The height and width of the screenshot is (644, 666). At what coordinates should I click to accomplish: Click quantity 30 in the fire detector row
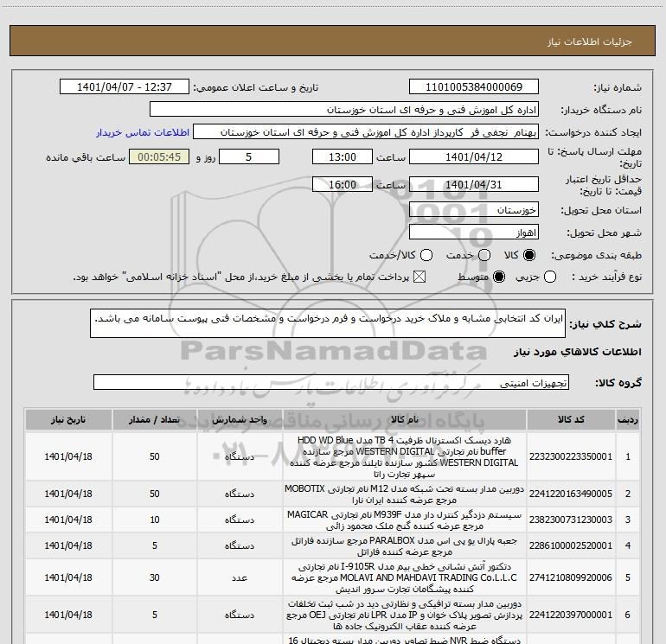pyautogui.click(x=155, y=577)
